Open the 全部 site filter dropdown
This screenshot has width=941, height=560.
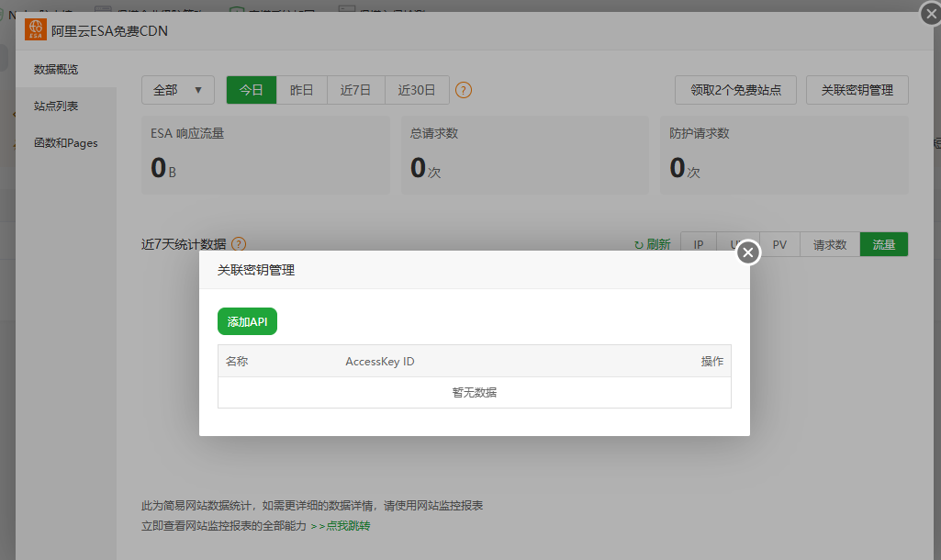(177, 90)
